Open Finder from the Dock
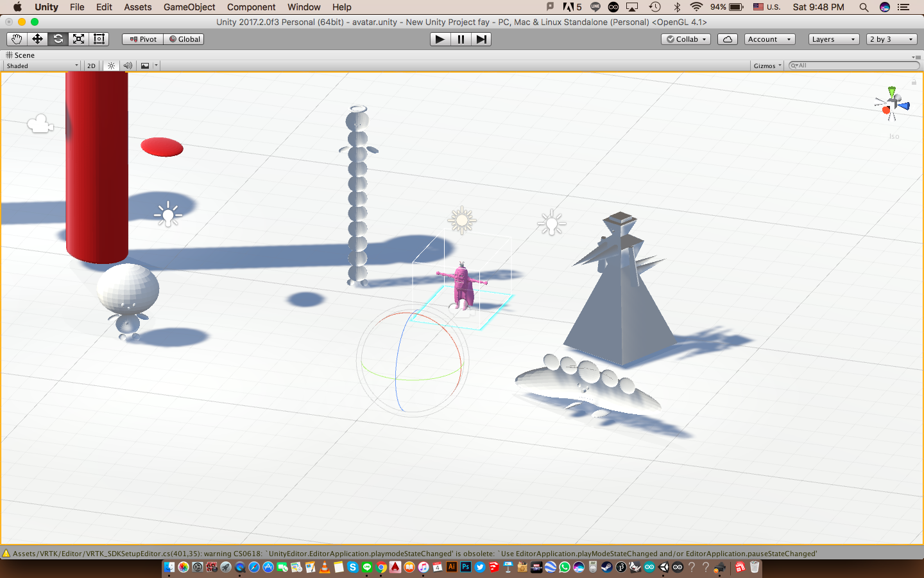Image resolution: width=924 pixels, height=578 pixels. click(x=169, y=567)
